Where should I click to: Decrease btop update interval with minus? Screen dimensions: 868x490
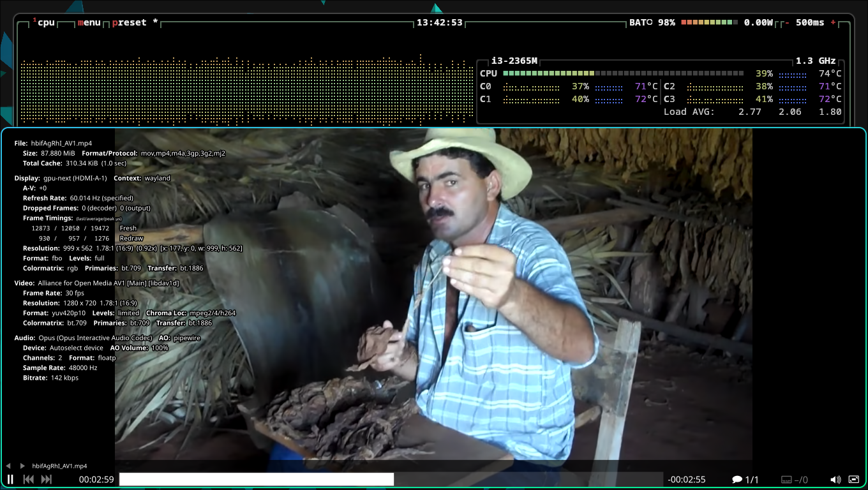tap(787, 22)
